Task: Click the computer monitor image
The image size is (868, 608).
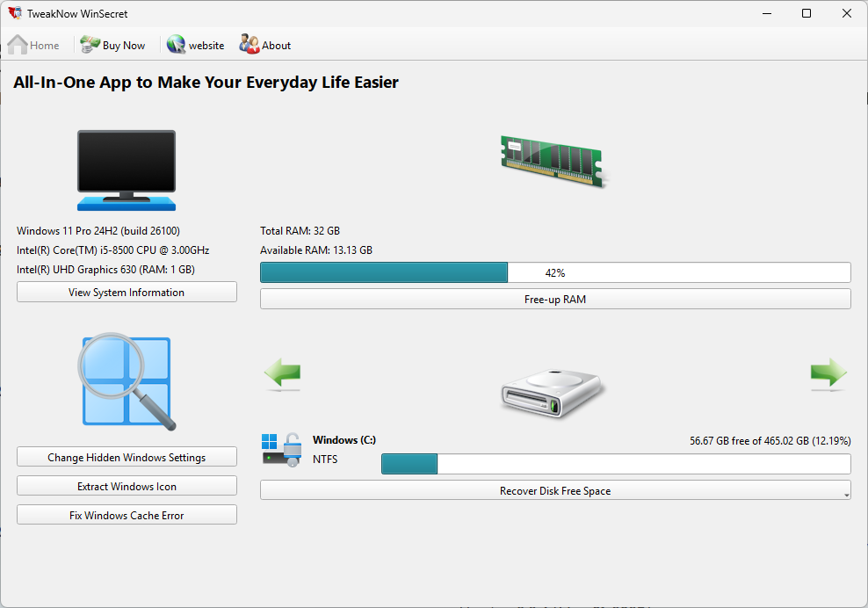Action: tap(127, 170)
